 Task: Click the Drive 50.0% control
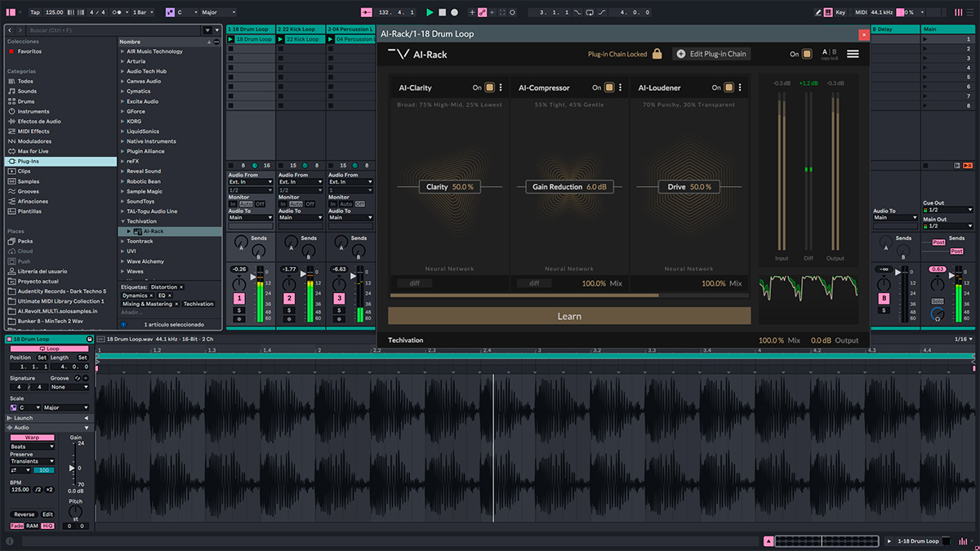pyautogui.click(x=688, y=187)
